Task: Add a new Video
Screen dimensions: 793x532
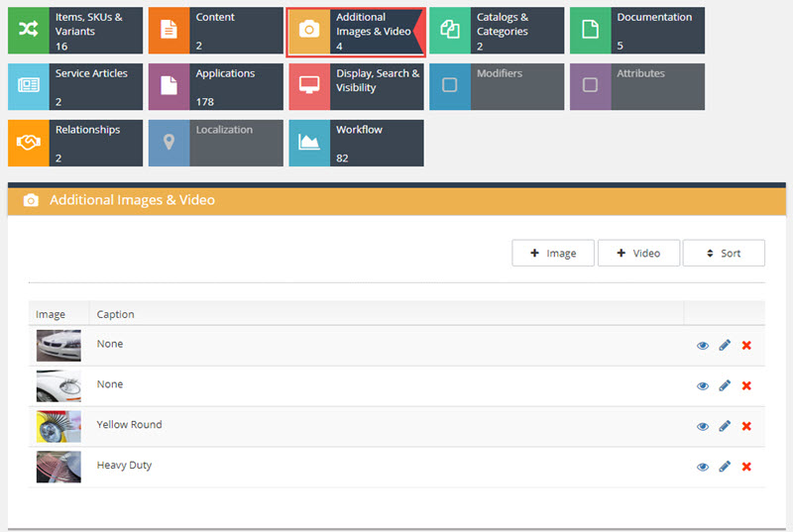Action: pos(638,253)
